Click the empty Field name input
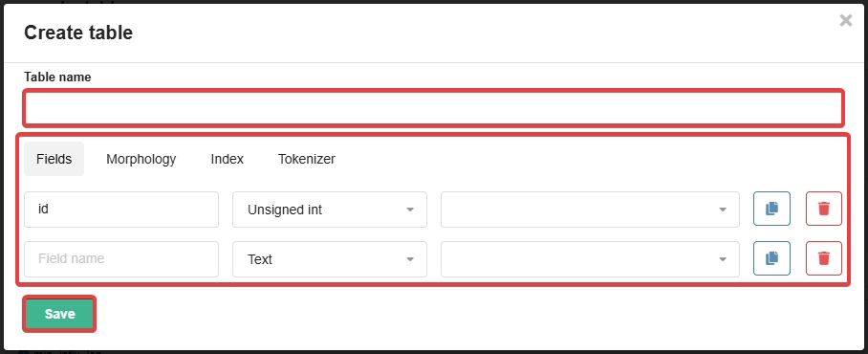Image resolution: width=868 pixels, height=354 pixels. (121, 259)
